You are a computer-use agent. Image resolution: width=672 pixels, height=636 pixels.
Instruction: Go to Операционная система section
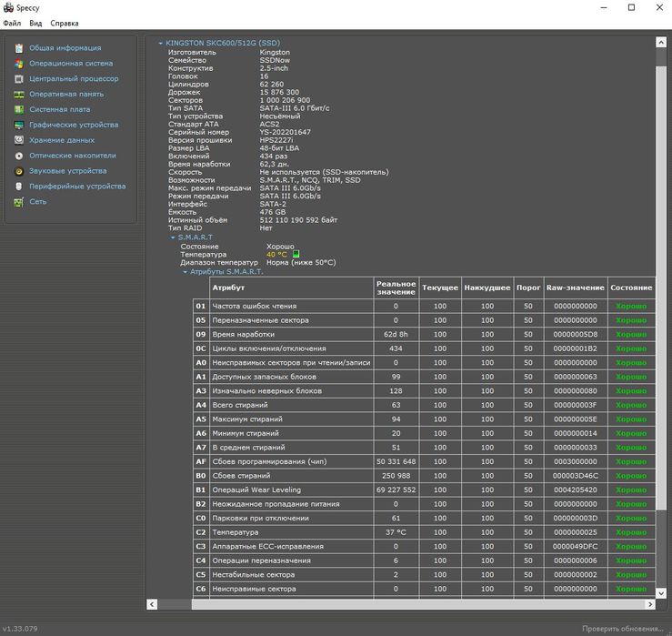(71, 64)
